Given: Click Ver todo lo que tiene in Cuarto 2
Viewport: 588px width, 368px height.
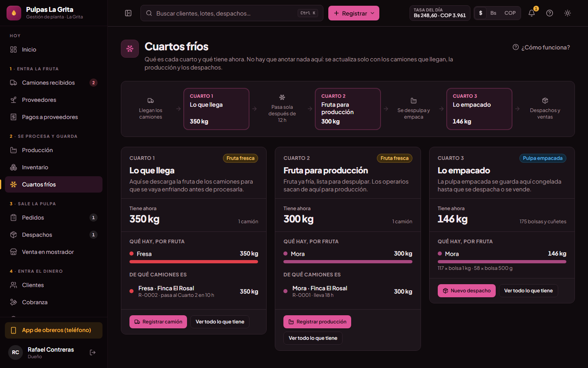Looking at the screenshot, I should click(313, 338).
